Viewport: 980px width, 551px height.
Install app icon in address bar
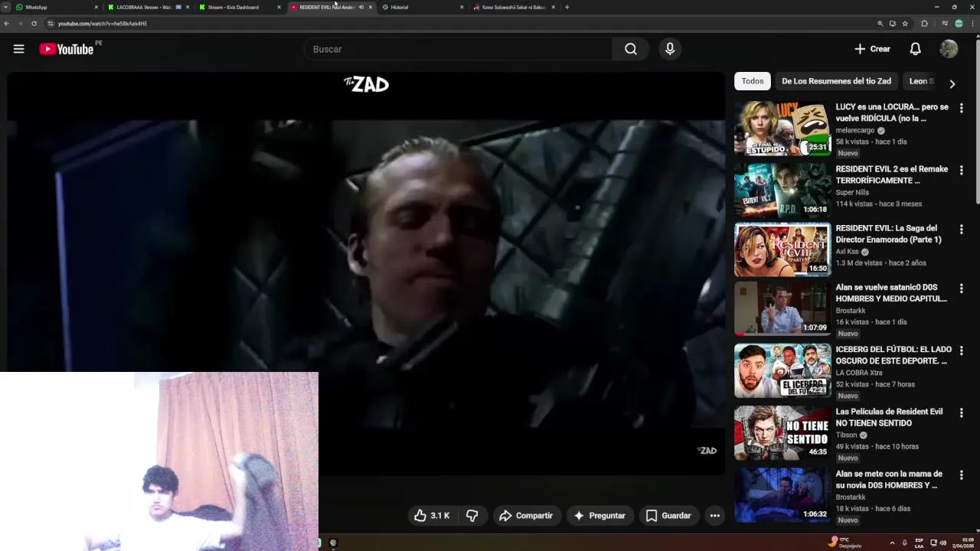(x=893, y=24)
